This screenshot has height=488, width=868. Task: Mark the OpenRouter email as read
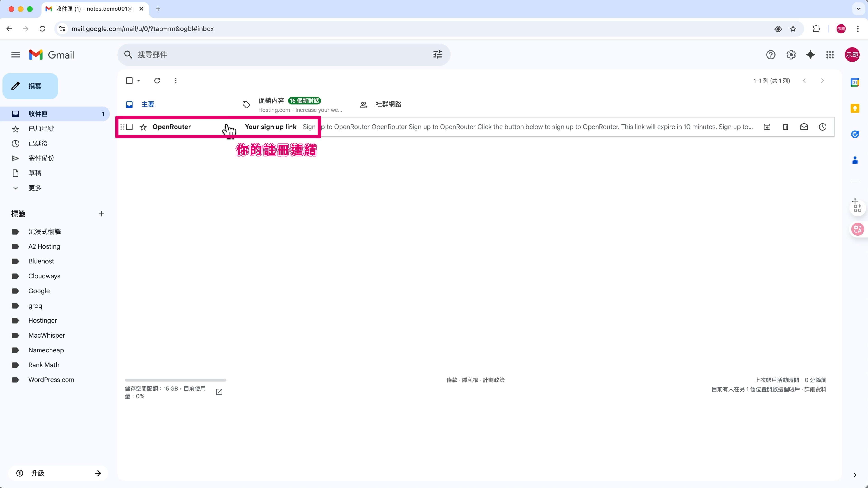tap(804, 127)
